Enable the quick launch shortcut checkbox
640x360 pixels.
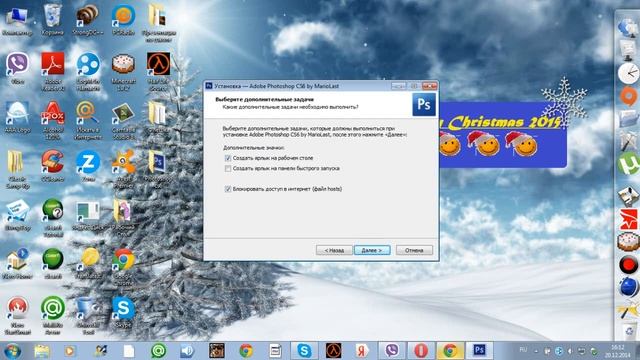click(x=228, y=168)
